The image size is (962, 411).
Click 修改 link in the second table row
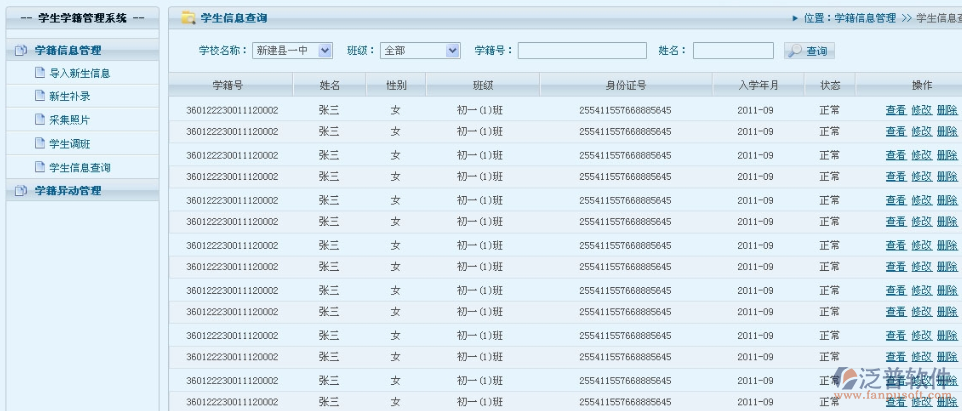coord(921,131)
